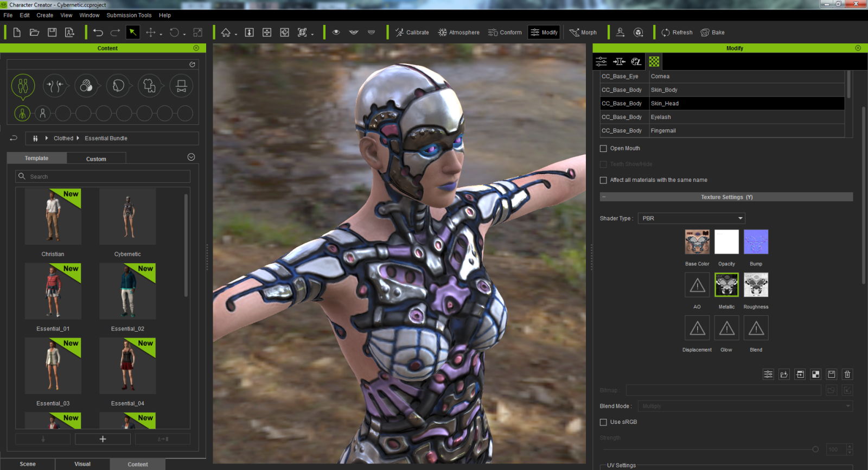
Task: Click the Strength slider handle
Action: click(x=815, y=449)
